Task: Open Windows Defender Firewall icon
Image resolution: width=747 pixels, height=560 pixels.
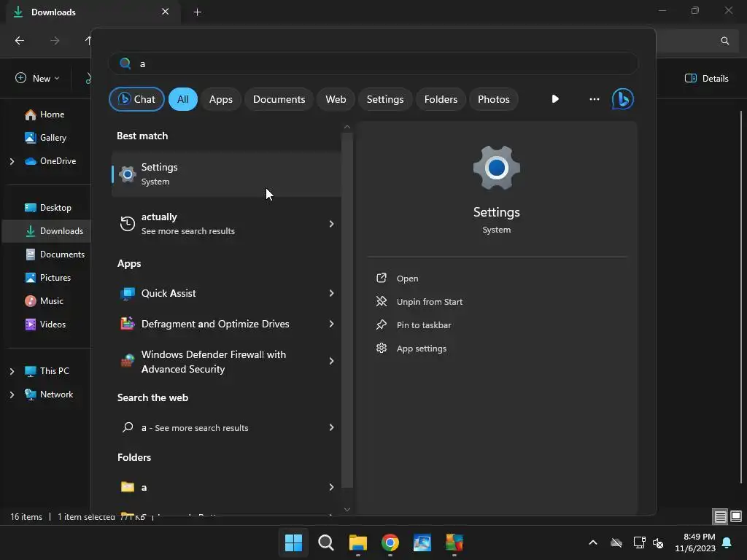Action: 127,362
